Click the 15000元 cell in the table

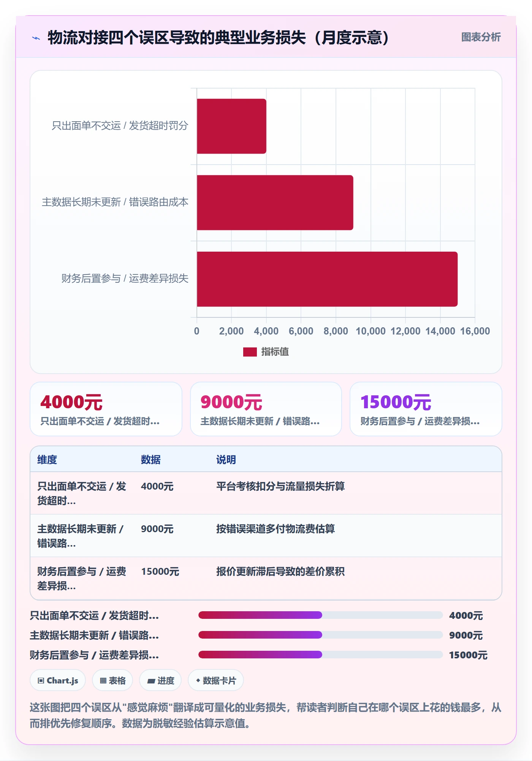coord(160,571)
